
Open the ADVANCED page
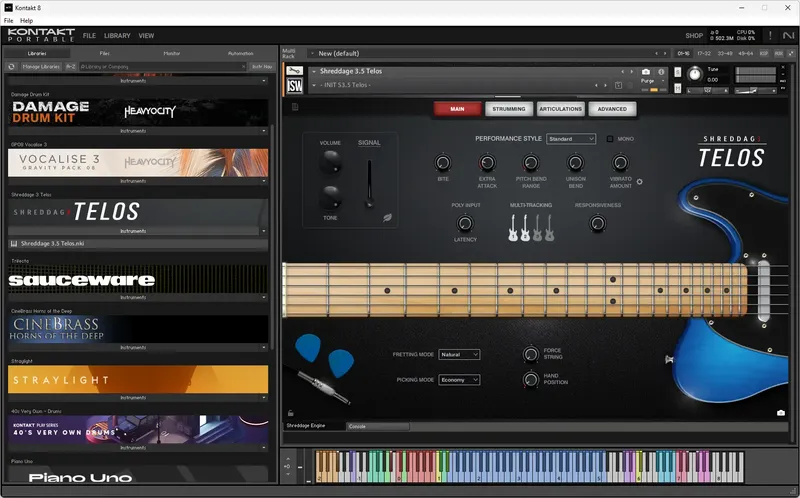[x=612, y=109]
